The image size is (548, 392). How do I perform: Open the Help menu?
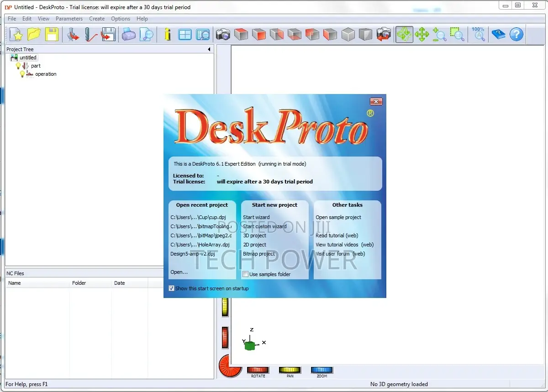pos(142,19)
